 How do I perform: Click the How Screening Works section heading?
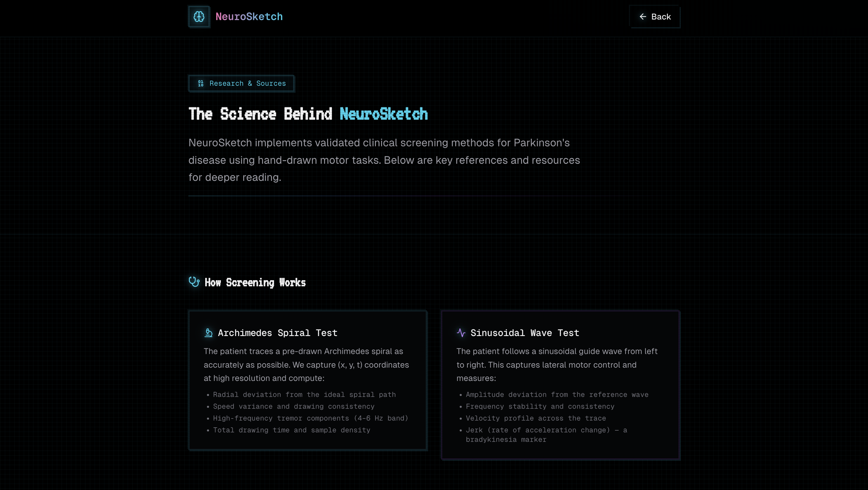coord(255,282)
